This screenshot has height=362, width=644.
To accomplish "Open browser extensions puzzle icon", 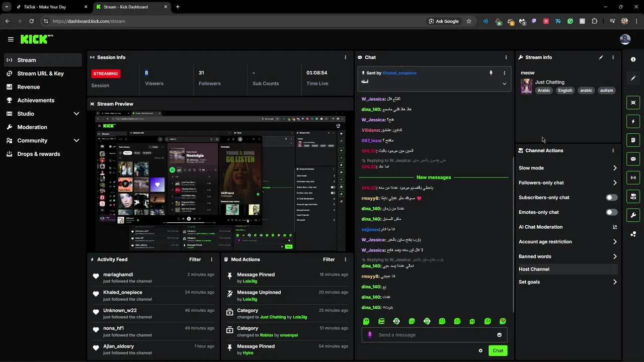I will click(594, 21).
